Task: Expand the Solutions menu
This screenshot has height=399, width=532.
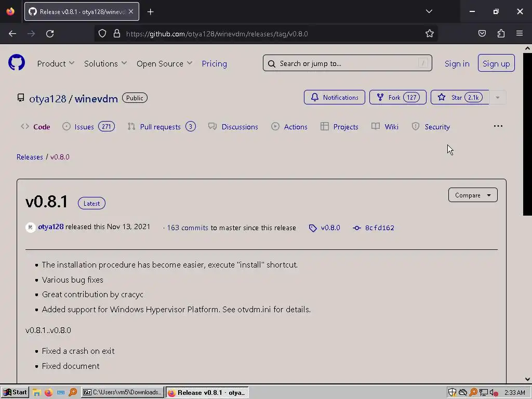Action: pyautogui.click(x=105, y=63)
